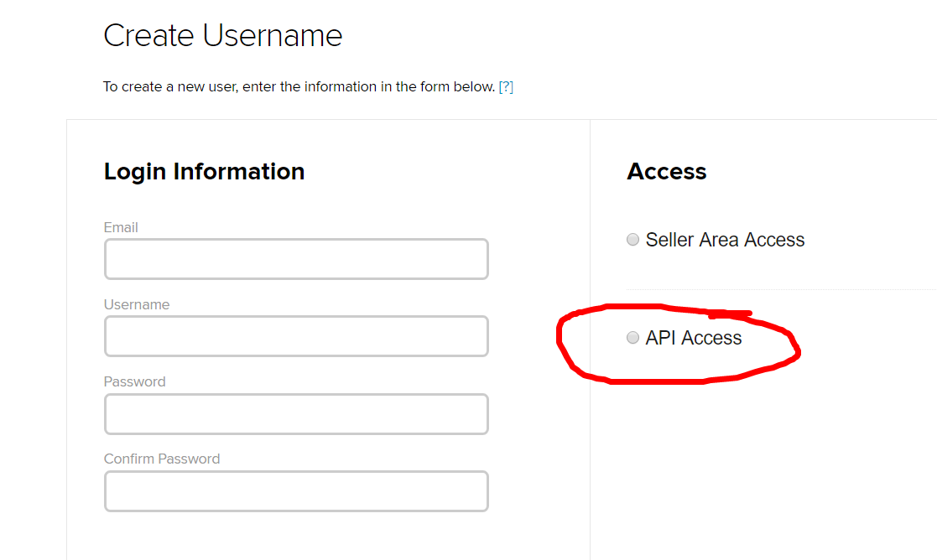Click the Email field label
Screen dimensions: 937x560
click(x=121, y=227)
